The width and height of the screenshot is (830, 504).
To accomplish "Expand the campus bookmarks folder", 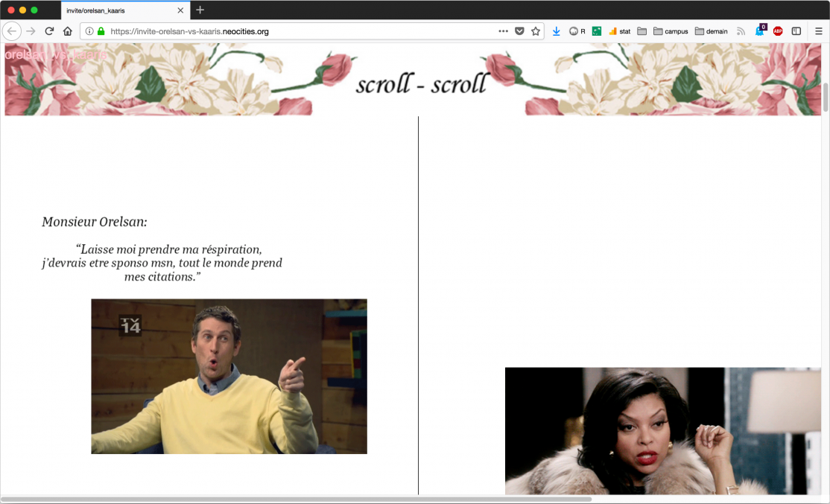I will coord(671,31).
